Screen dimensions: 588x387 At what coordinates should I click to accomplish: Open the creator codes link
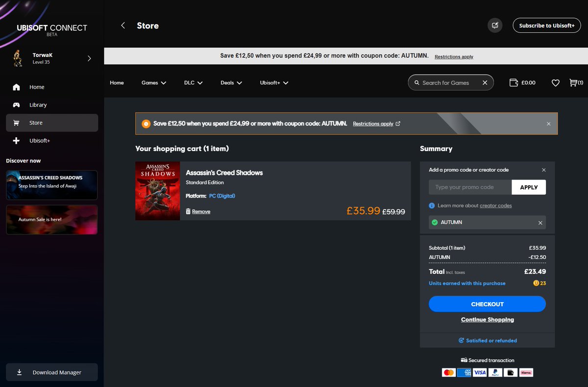495,206
